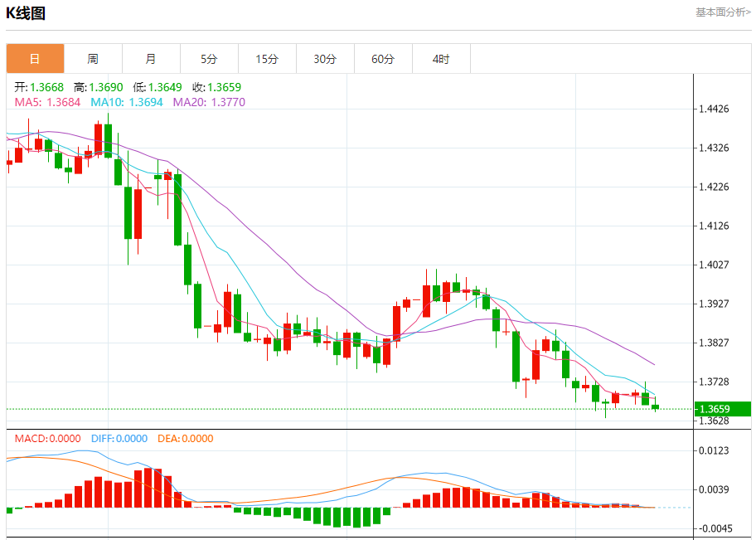Open the 60分 chart tab
Screen dimensions: 756x540
pos(383,59)
